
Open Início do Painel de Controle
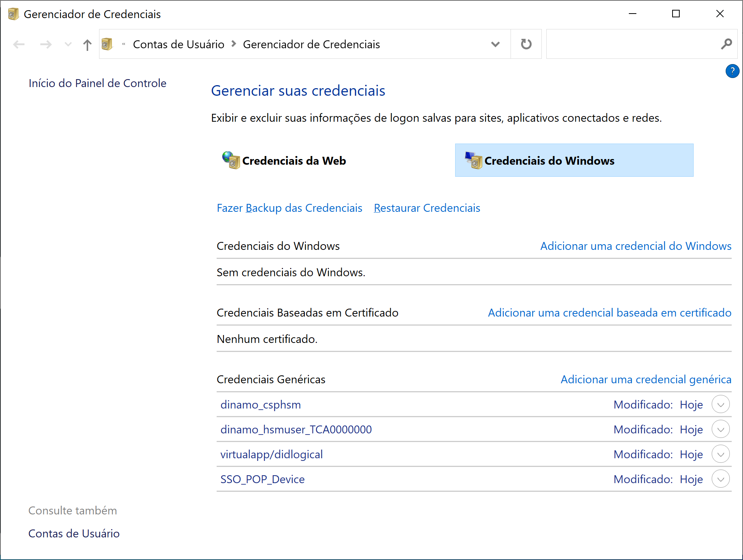coord(98,83)
